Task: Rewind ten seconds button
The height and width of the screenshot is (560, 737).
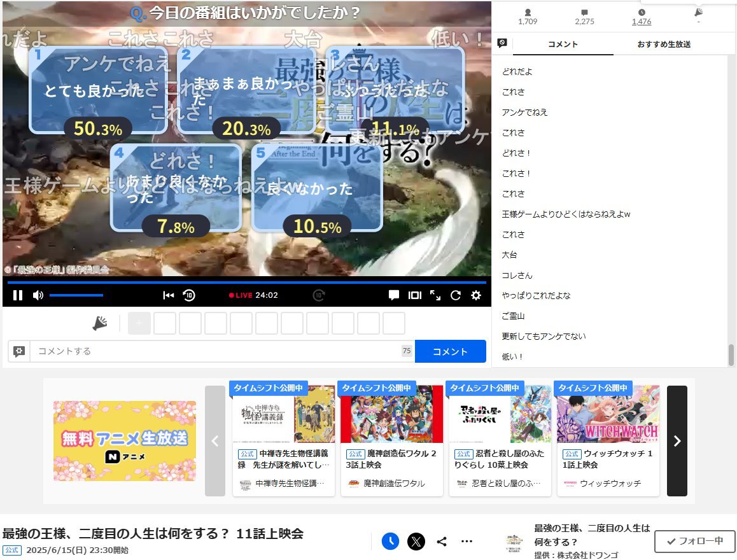Action: click(189, 295)
